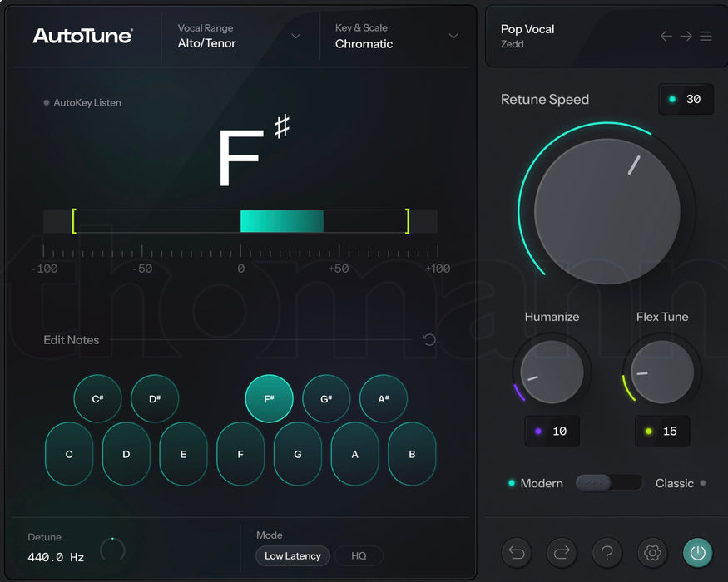Click the Retune Speed label
728x582 pixels.
[x=545, y=99]
